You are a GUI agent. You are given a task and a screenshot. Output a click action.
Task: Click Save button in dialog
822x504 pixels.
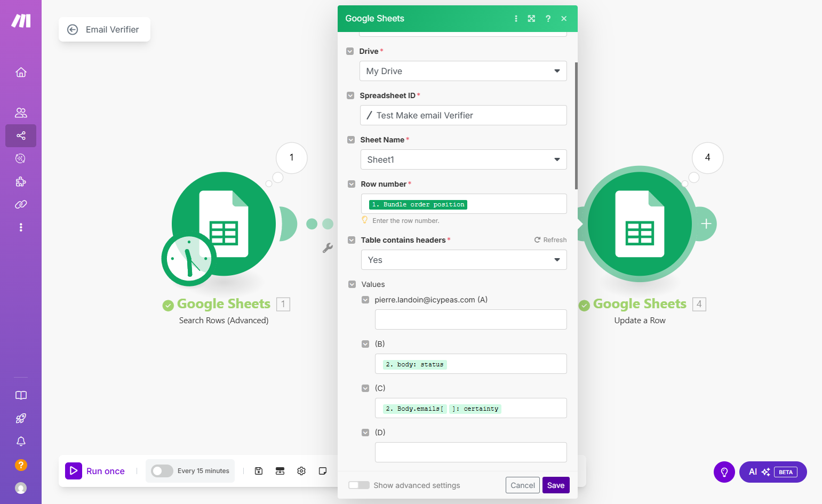[556, 485]
